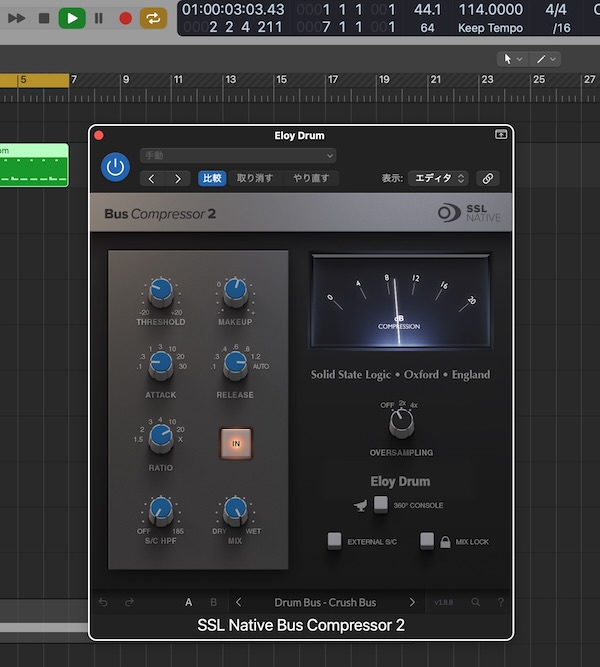
Task: Click the fast forward transport button
Action: pyautogui.click(x=17, y=18)
